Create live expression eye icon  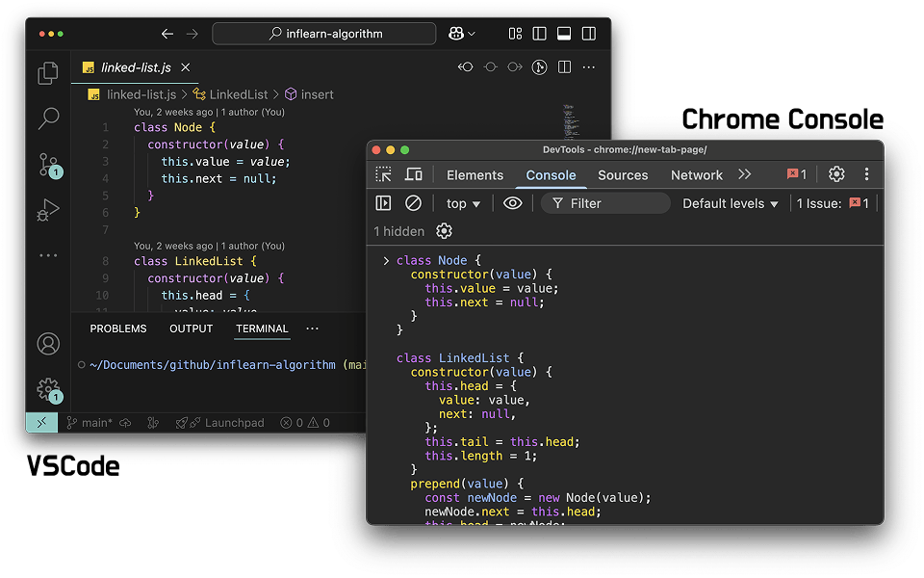[x=513, y=203]
